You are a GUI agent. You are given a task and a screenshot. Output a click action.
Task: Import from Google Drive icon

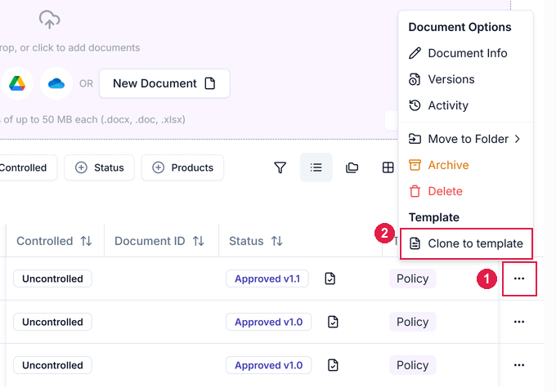point(17,83)
